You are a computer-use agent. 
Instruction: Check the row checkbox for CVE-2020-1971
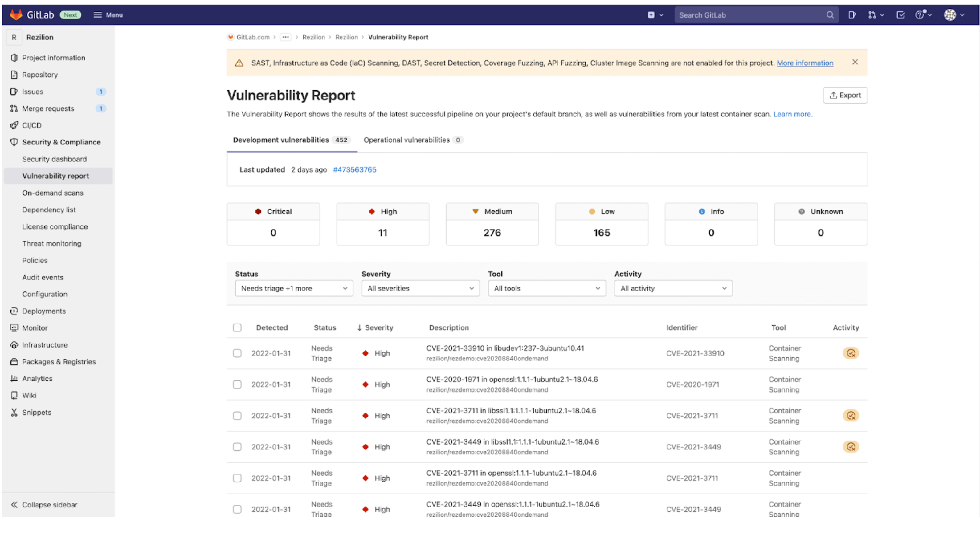(x=237, y=384)
